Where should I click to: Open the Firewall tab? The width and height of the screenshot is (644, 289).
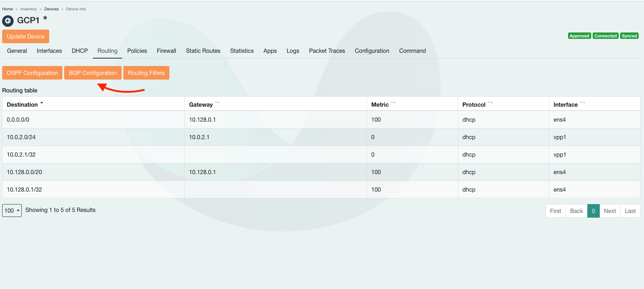pos(166,51)
